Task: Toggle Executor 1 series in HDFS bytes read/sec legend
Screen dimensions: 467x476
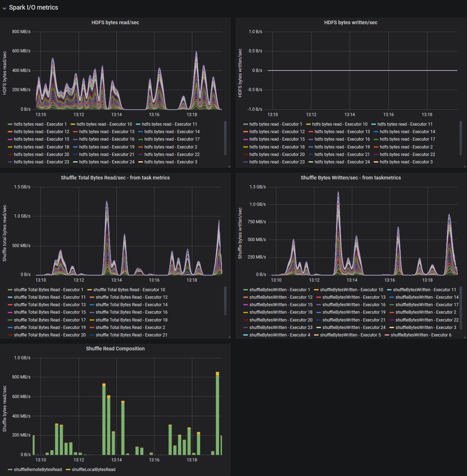Action: [x=40, y=124]
